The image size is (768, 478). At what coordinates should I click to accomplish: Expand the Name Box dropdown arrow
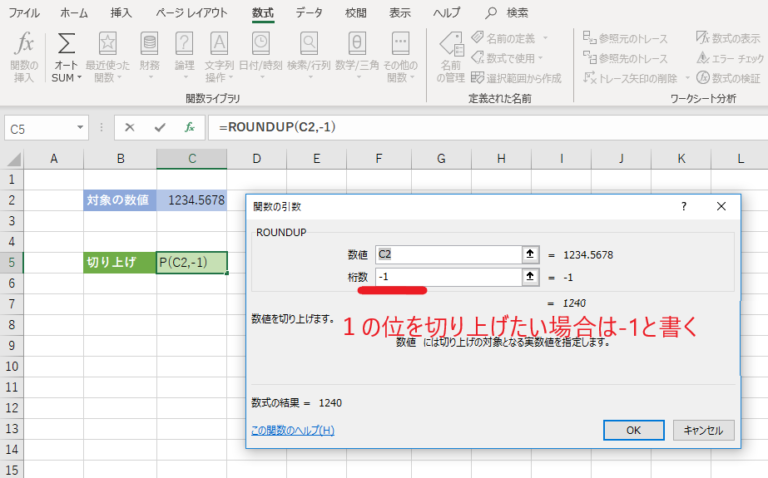pyautogui.click(x=81, y=128)
